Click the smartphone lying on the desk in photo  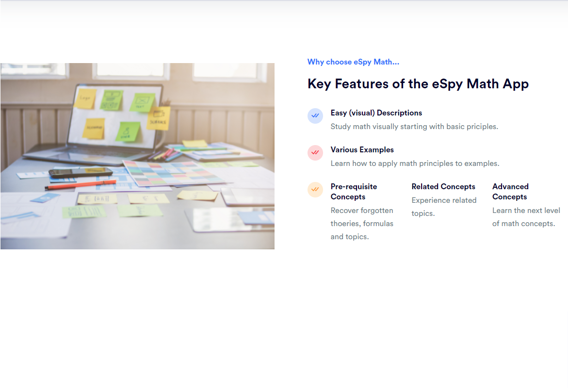coord(81,172)
